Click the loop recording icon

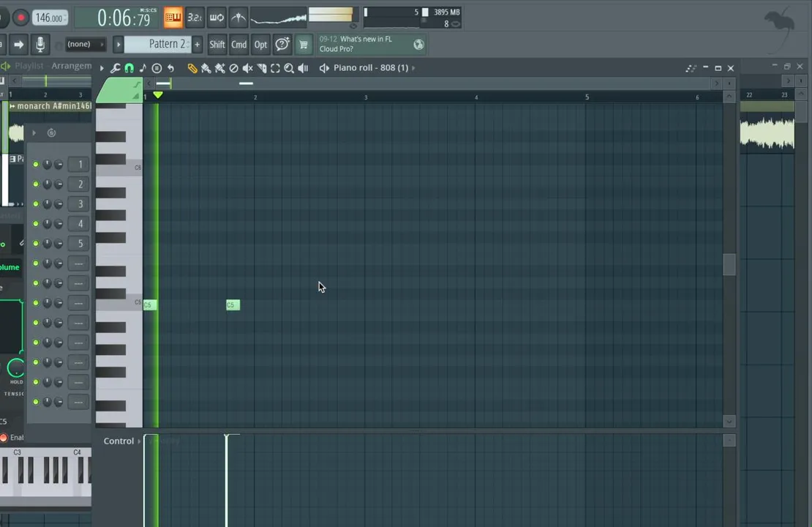pos(217,18)
